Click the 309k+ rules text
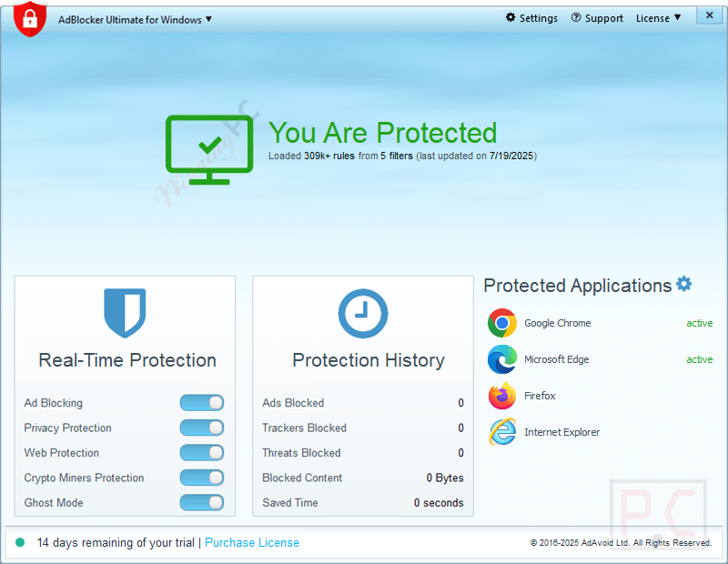 point(329,156)
